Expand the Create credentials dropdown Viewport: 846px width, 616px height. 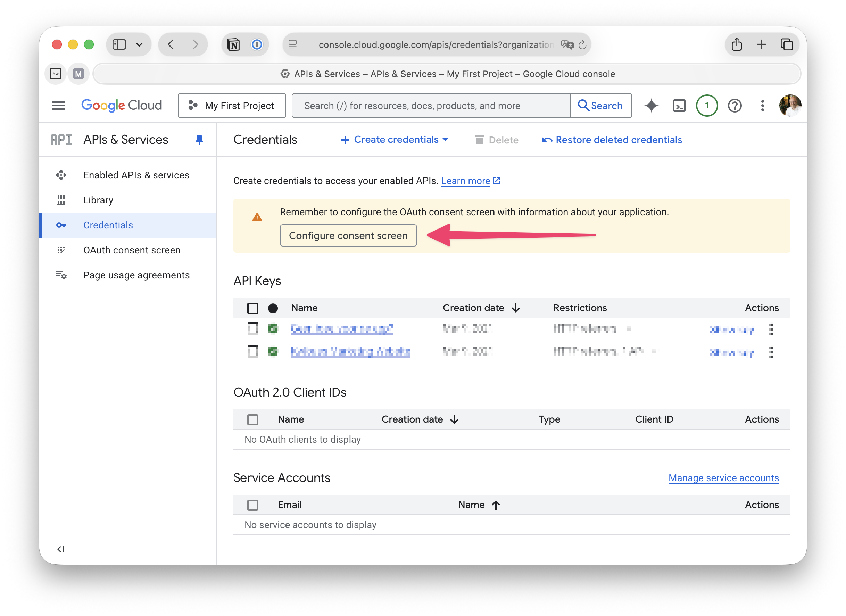pos(395,140)
